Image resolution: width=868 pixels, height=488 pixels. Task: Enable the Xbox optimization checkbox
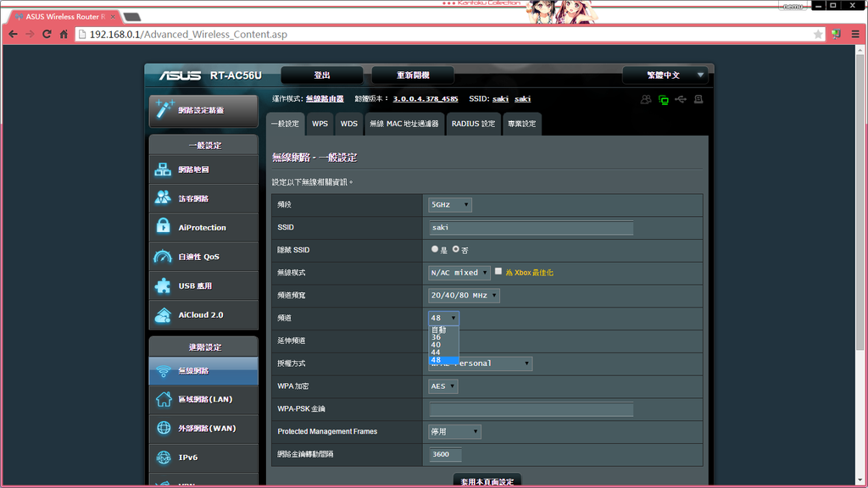pyautogui.click(x=498, y=272)
